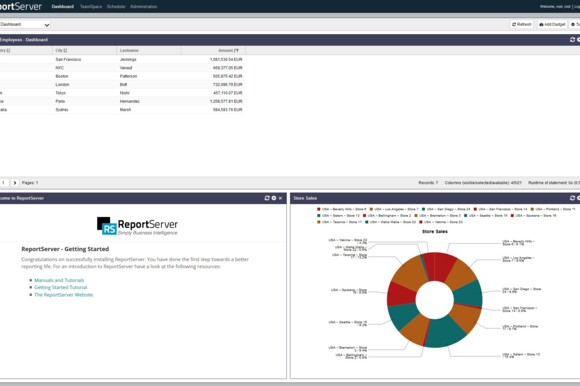Open the Getting Started Tutorial link
The width and height of the screenshot is (580, 386).
click(x=61, y=287)
